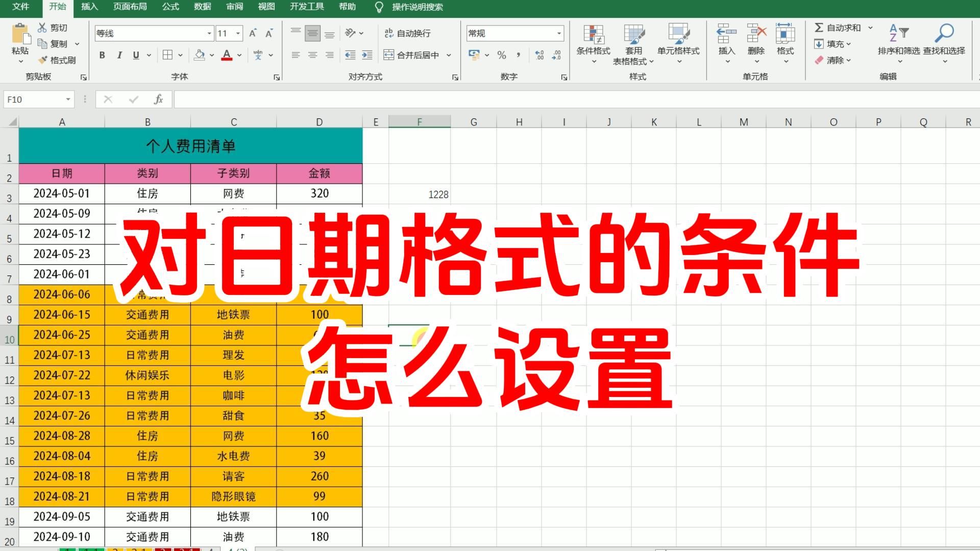Switch to the 页面布局 tab
980x551 pixels.
[130, 7]
